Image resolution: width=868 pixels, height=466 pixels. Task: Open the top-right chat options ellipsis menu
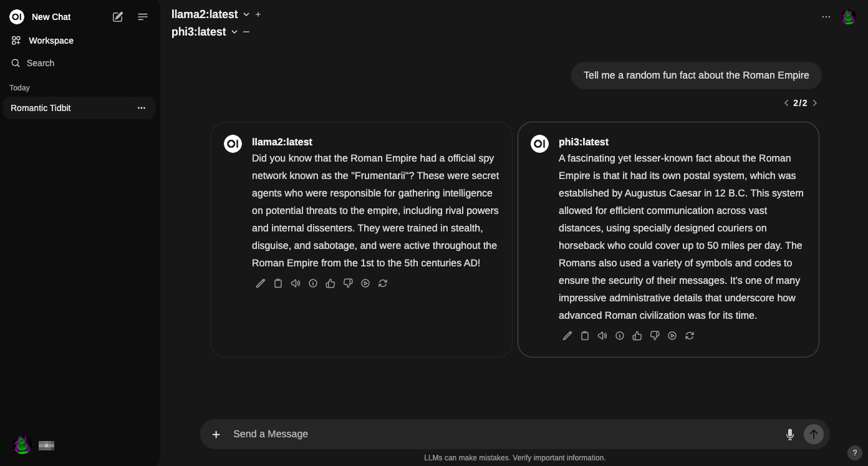coord(826,17)
